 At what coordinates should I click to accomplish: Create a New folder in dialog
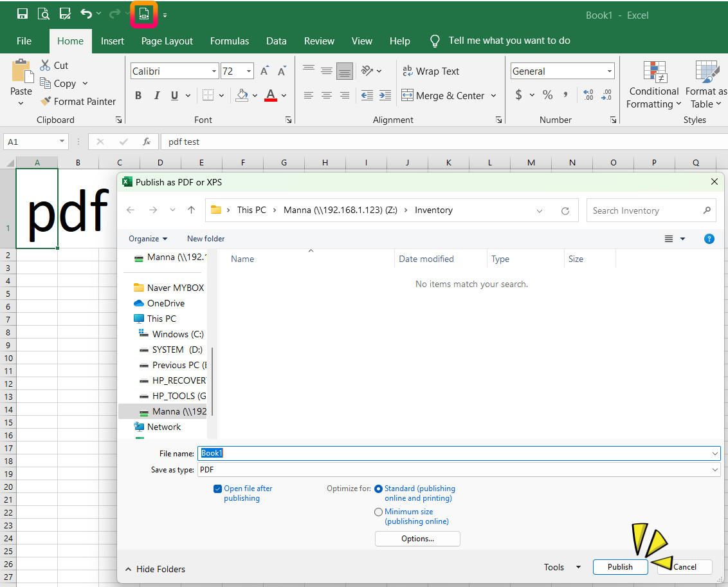click(206, 238)
